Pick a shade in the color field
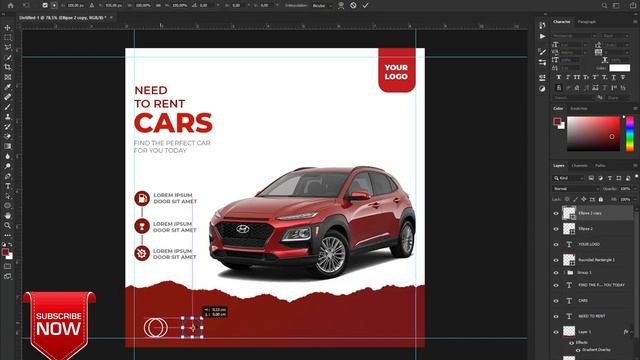This screenshot has height=360, width=640. coord(593,134)
